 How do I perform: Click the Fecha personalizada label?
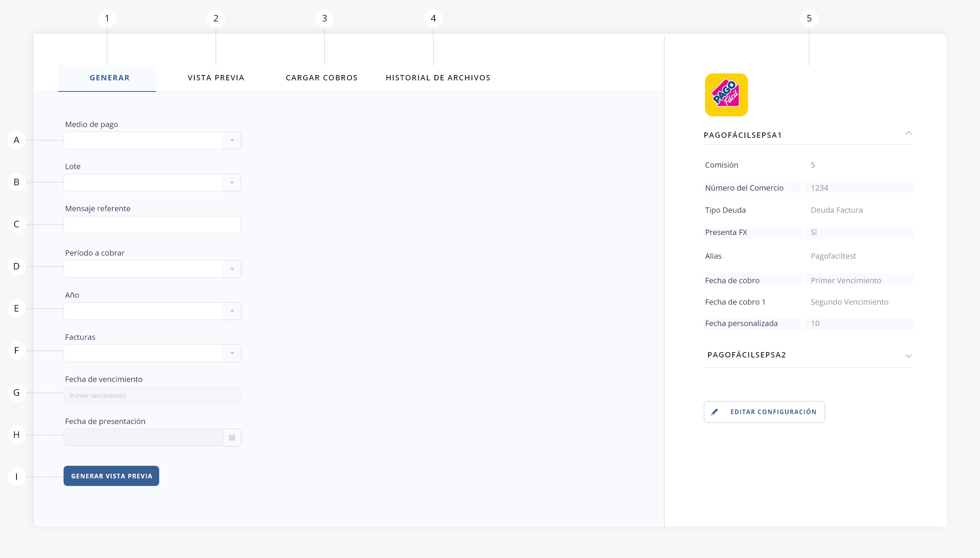(742, 323)
